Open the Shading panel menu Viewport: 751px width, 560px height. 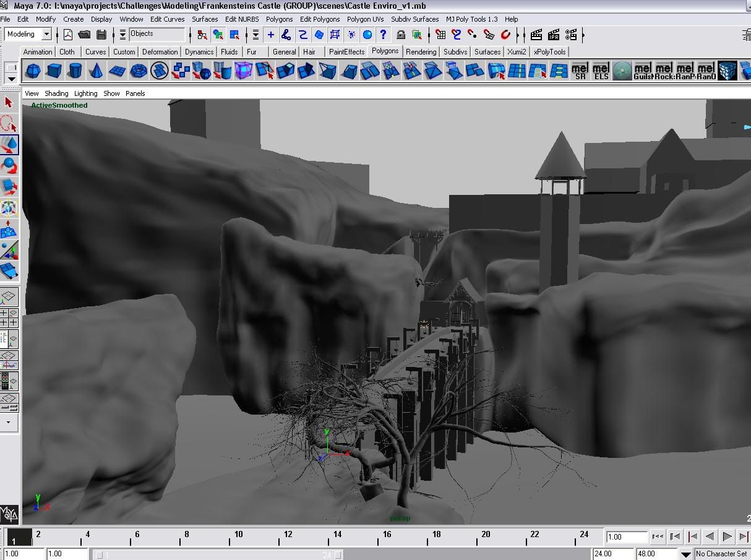tap(56, 93)
